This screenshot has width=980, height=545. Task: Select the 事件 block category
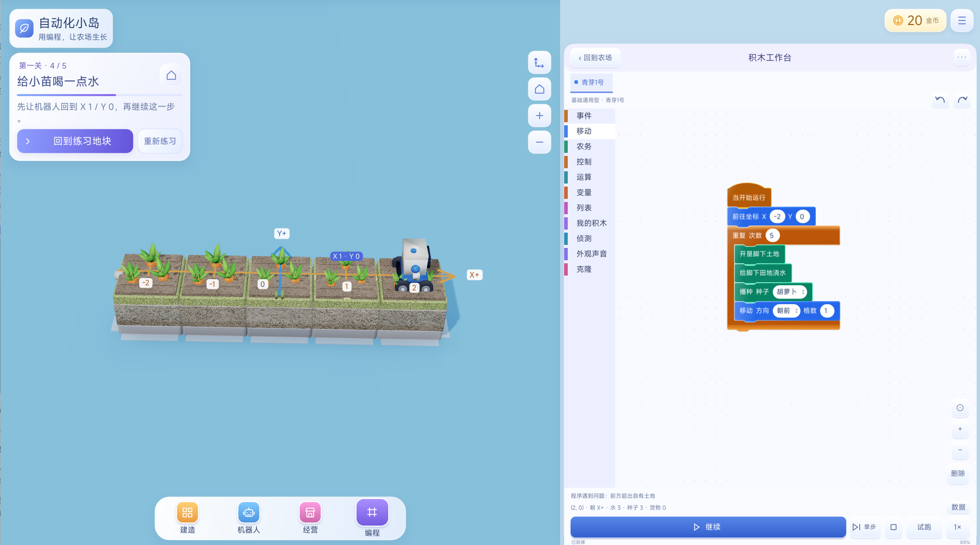point(590,116)
